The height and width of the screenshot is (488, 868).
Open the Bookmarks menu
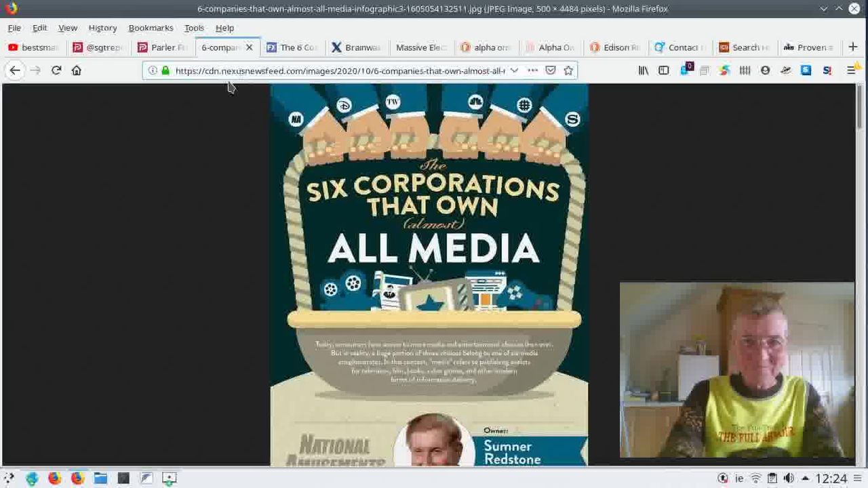click(151, 28)
